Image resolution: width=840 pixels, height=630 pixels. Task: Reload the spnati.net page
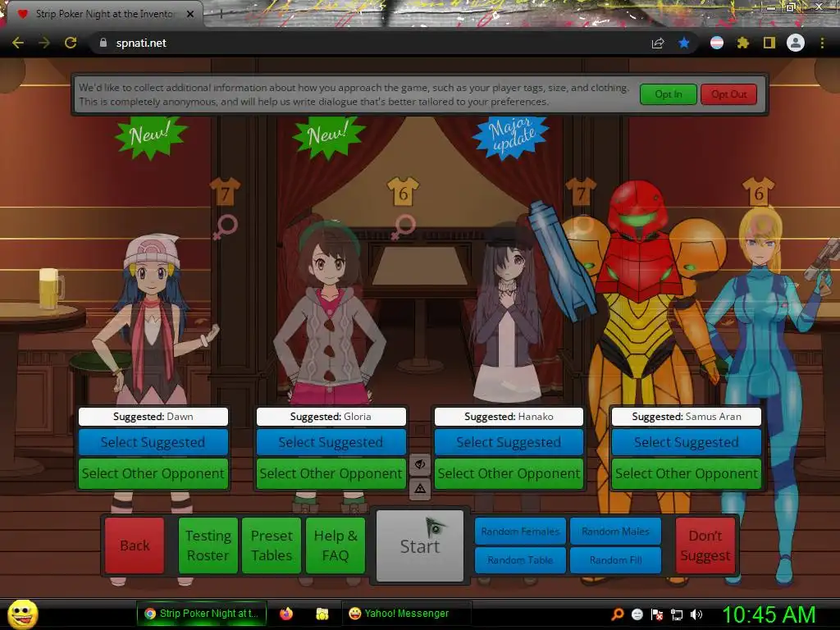click(71, 43)
